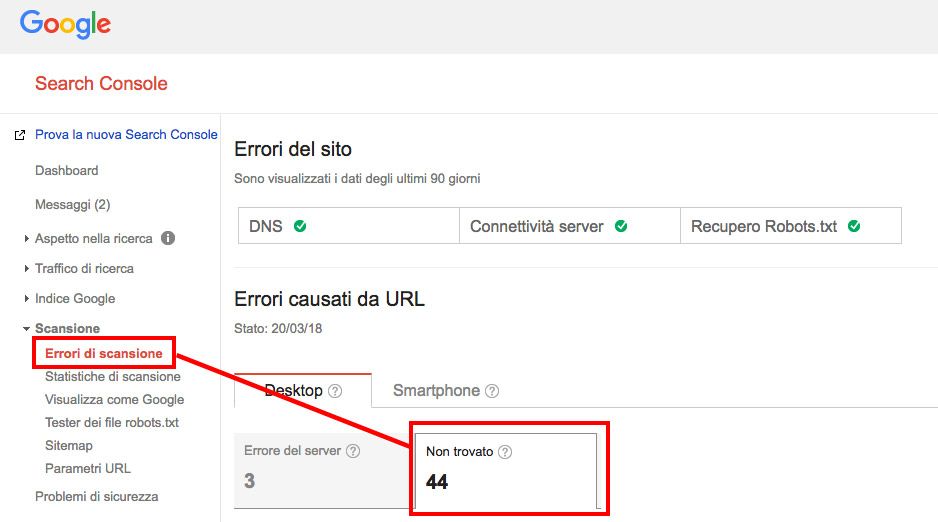Open help icon for Non trovato

point(505,452)
